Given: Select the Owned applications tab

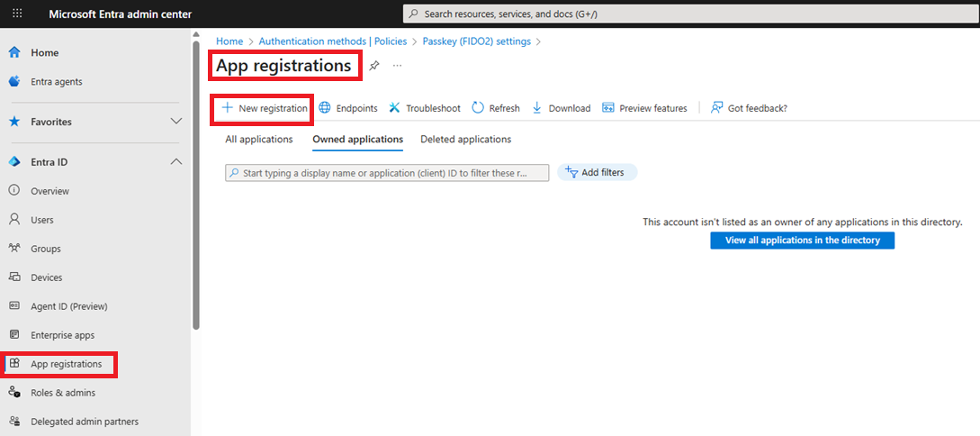Looking at the screenshot, I should pyautogui.click(x=357, y=140).
